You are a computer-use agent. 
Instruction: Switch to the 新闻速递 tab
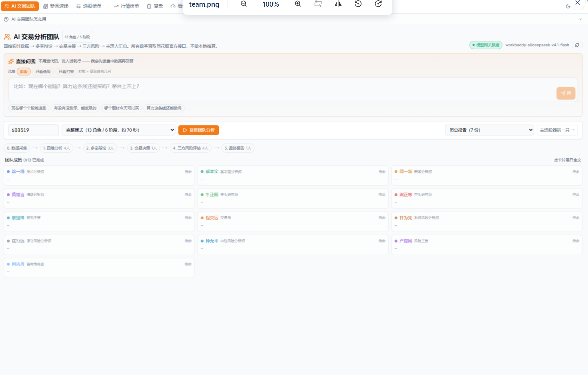[x=56, y=6]
